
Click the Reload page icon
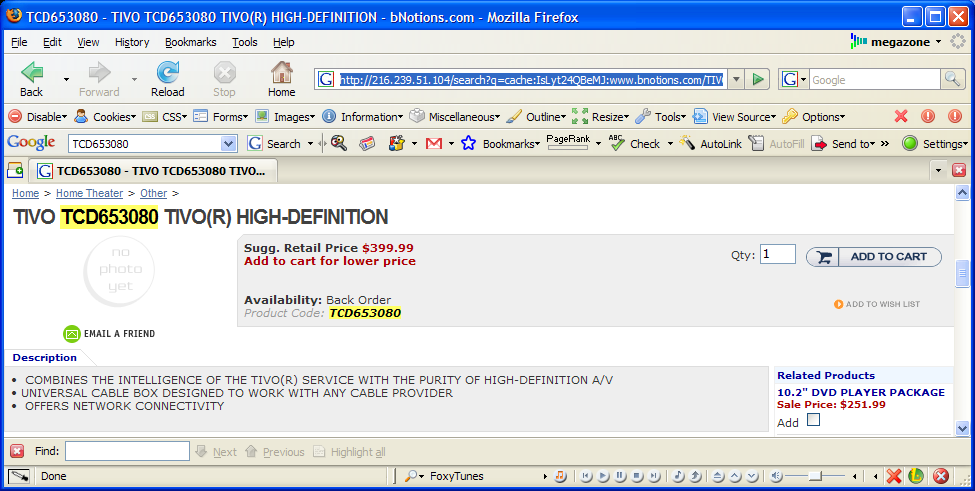tap(168, 73)
